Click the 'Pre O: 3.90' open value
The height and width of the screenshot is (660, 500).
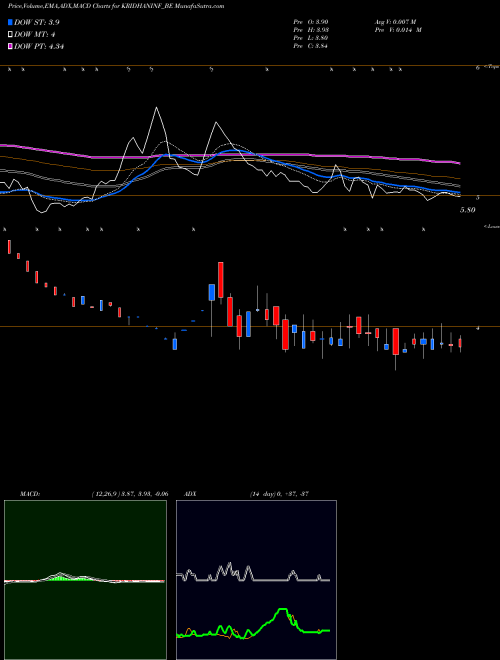(x=311, y=21)
